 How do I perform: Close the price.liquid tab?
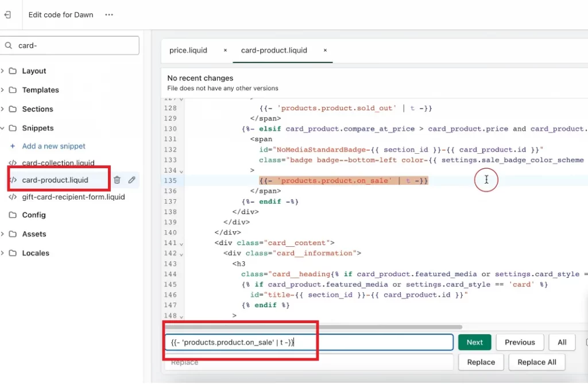(225, 51)
